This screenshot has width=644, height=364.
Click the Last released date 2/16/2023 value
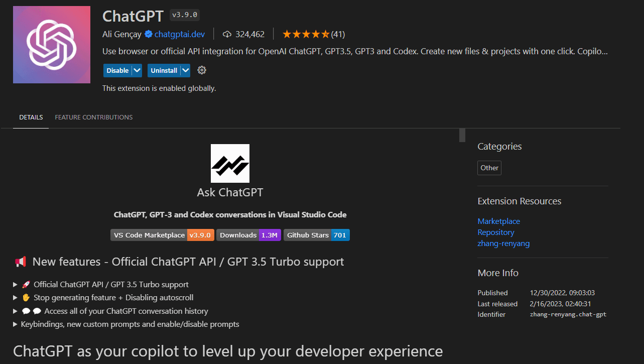(560, 304)
